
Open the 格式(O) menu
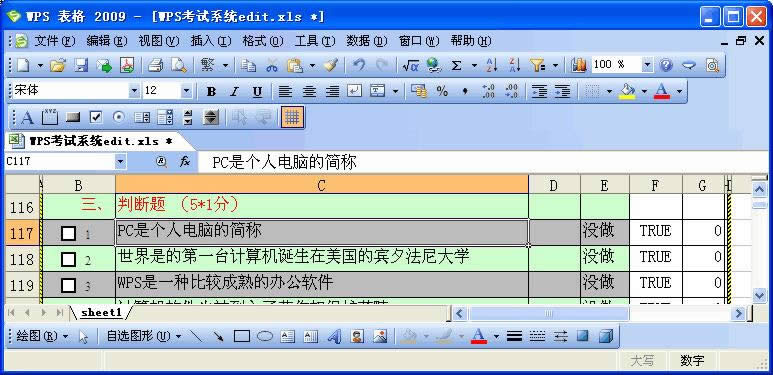(x=263, y=41)
